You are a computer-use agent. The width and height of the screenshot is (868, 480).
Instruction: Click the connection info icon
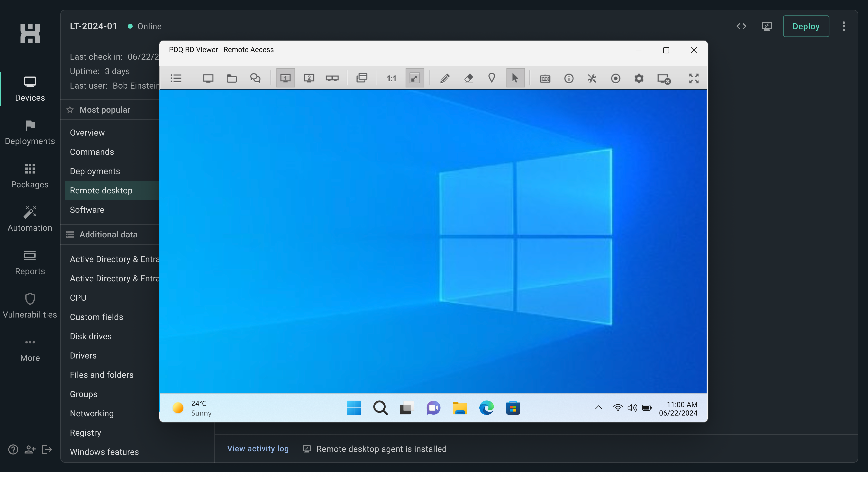point(569,79)
